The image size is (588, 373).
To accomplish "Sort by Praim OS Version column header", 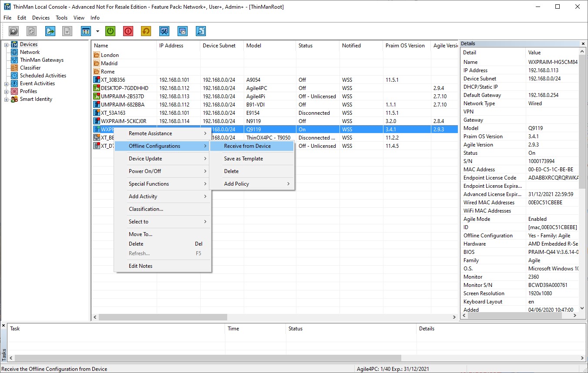I will click(x=407, y=46).
